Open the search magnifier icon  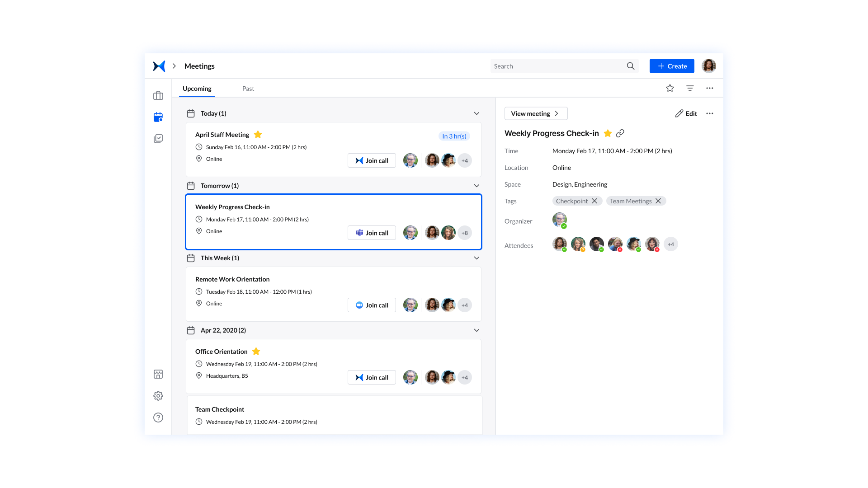pos(630,66)
